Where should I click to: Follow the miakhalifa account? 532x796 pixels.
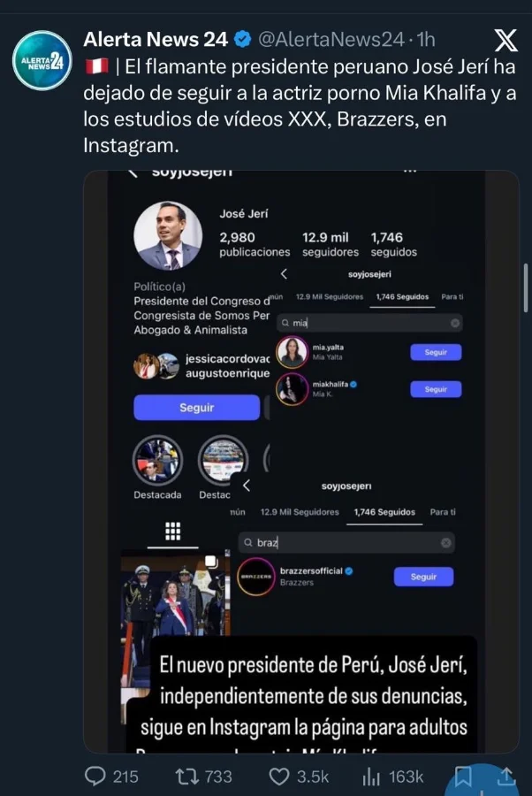pos(436,389)
